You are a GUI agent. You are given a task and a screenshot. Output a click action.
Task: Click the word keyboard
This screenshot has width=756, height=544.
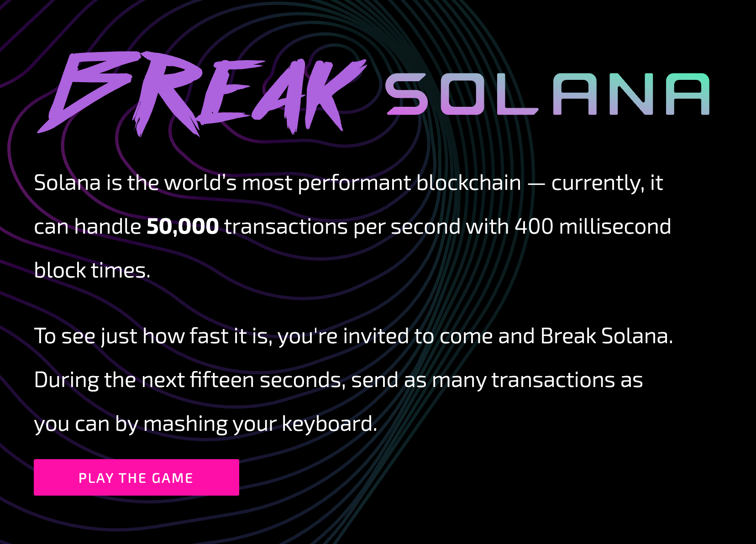point(329,424)
